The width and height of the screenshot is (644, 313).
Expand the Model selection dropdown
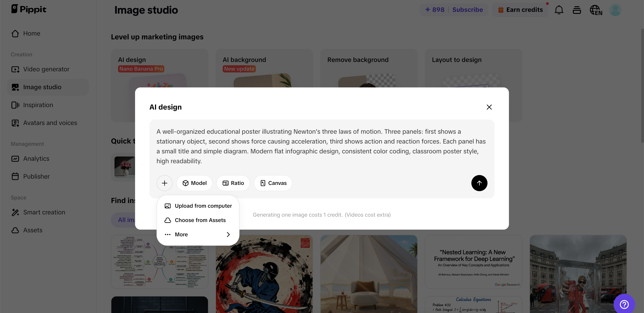pyautogui.click(x=195, y=183)
